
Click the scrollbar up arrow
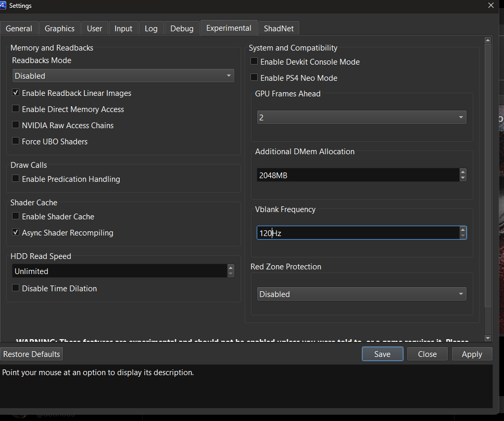click(488, 40)
